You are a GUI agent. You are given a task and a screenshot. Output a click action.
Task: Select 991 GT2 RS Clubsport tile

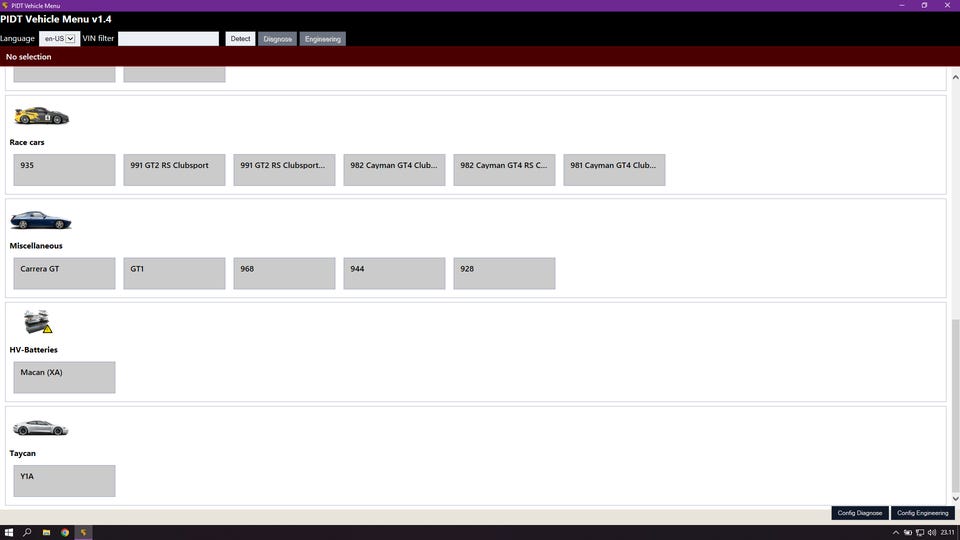tap(174, 170)
